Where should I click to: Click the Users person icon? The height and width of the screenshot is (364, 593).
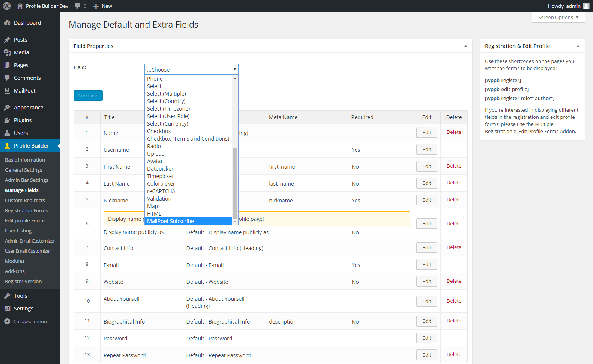[x=7, y=133]
